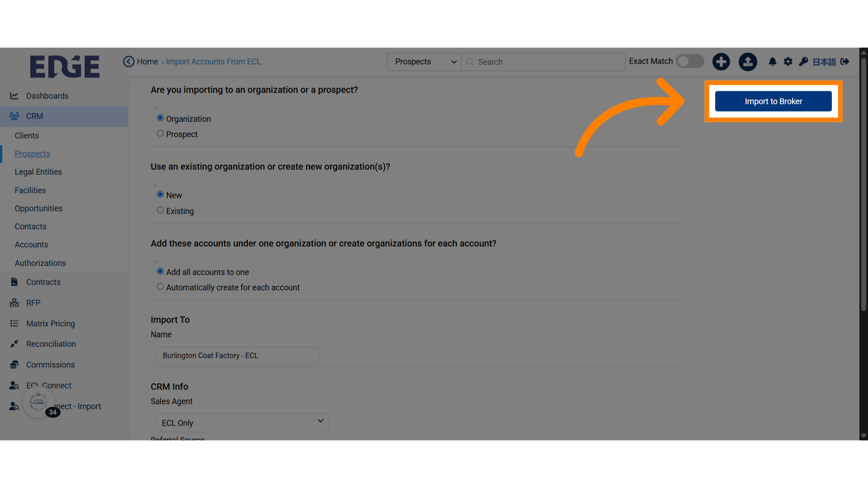Open Authorizations in sidebar

point(40,263)
